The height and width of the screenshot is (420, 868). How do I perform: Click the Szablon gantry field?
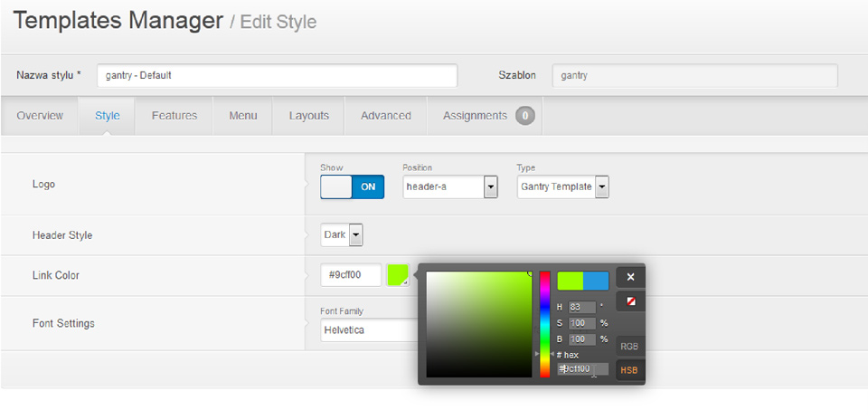(x=694, y=75)
